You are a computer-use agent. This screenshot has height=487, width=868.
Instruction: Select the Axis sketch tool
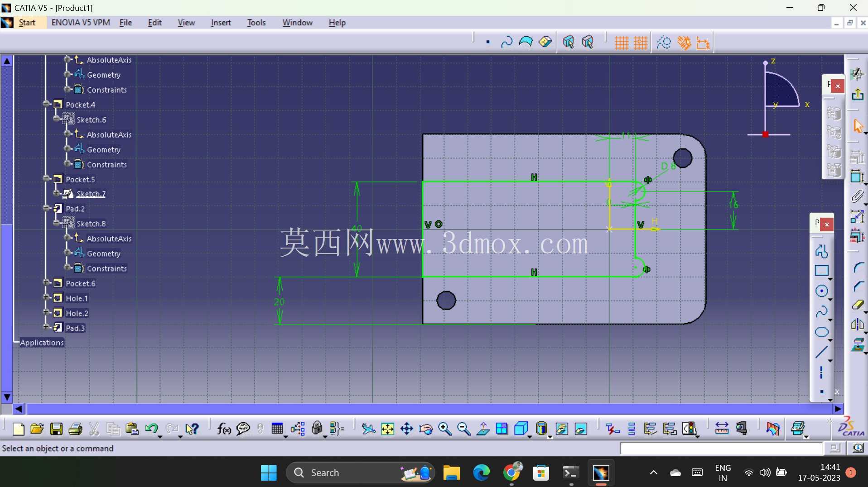(821, 372)
